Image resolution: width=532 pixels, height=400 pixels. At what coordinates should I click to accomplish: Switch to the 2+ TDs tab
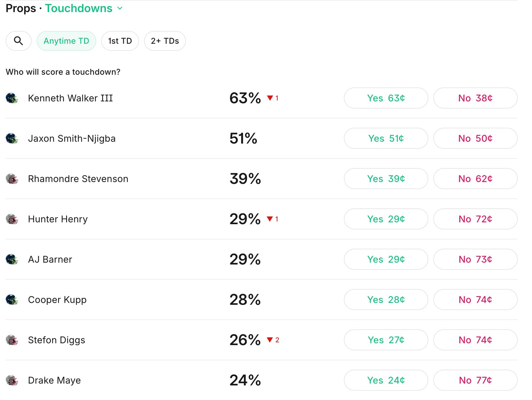[x=165, y=41]
